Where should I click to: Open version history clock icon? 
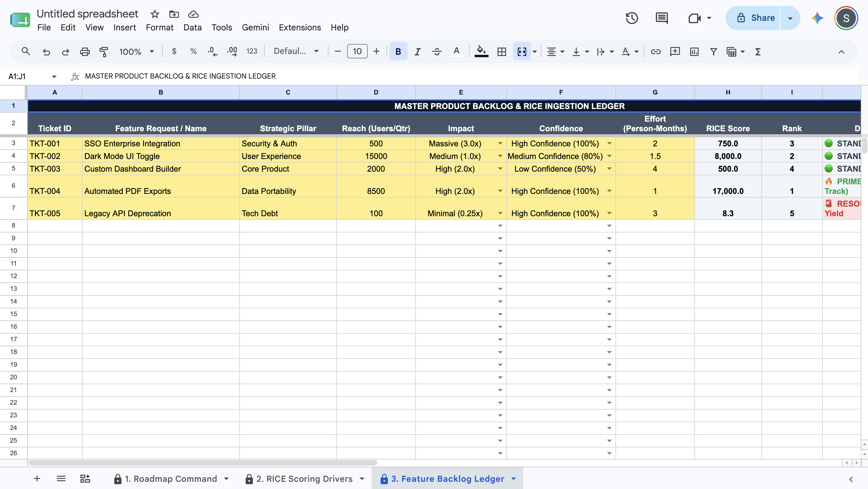tap(631, 18)
